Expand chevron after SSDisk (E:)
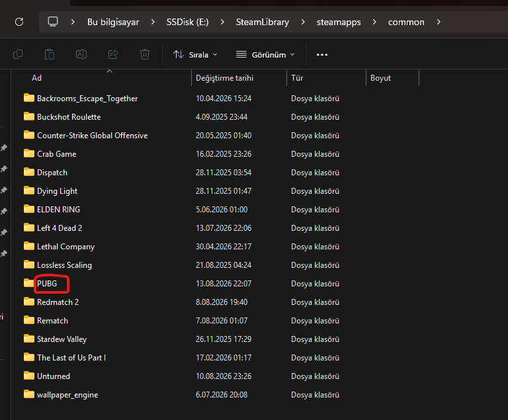The image size is (508, 420). [x=222, y=22]
